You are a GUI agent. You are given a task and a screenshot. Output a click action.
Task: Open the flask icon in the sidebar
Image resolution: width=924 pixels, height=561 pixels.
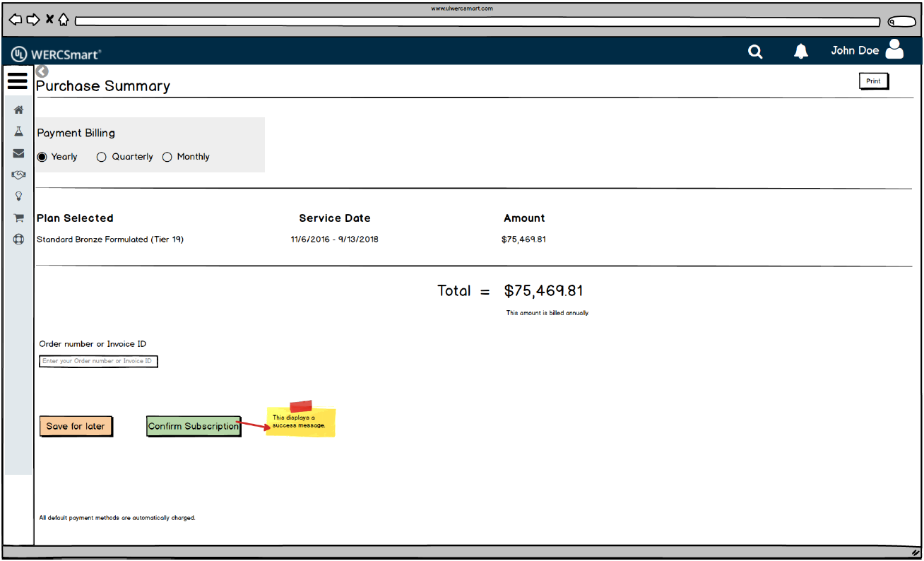[x=19, y=132]
